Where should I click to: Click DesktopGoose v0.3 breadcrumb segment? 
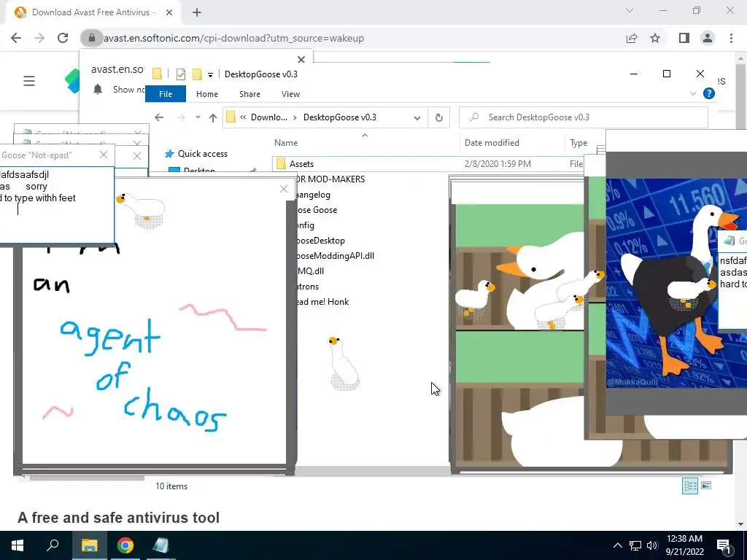tap(340, 117)
